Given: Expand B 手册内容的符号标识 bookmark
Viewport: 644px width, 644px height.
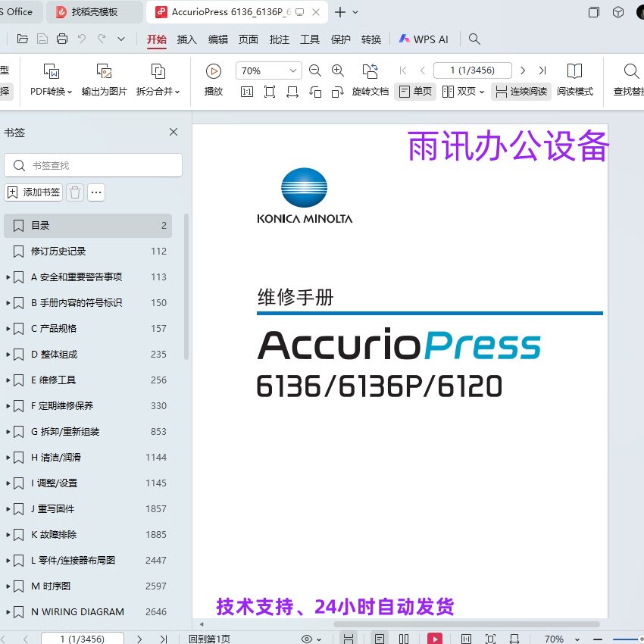Looking at the screenshot, I should [x=8, y=303].
